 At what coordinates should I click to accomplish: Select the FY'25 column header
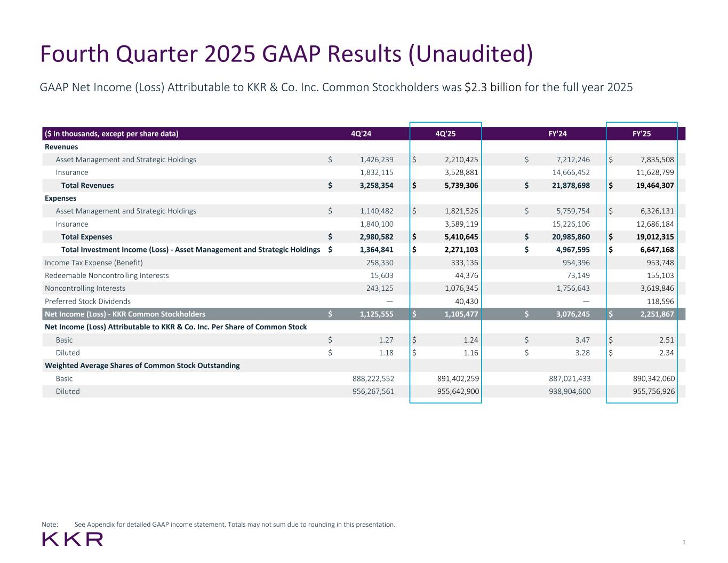coord(641,134)
